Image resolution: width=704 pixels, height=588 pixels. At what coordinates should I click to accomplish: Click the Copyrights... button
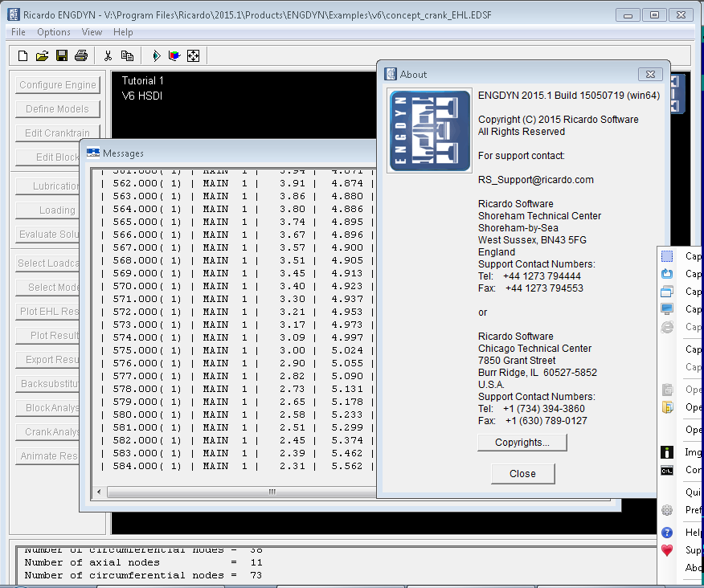[x=522, y=442]
